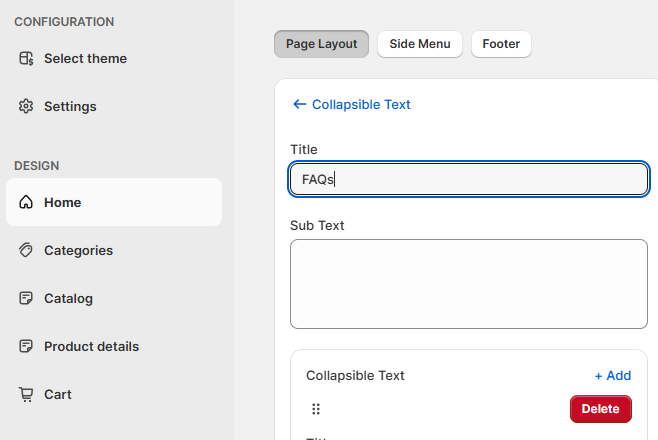The width and height of the screenshot is (658, 440).
Task: Open Categories design page
Action: click(x=114, y=250)
